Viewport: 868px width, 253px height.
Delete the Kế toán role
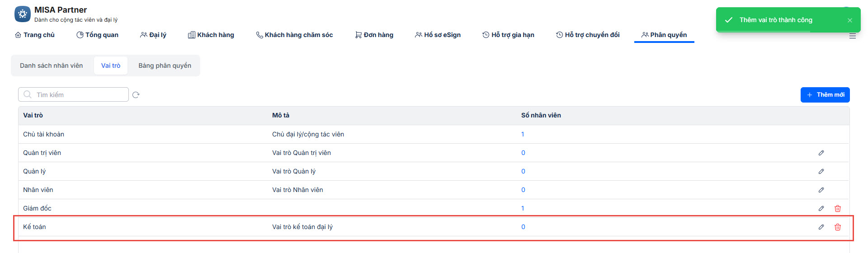point(837,227)
